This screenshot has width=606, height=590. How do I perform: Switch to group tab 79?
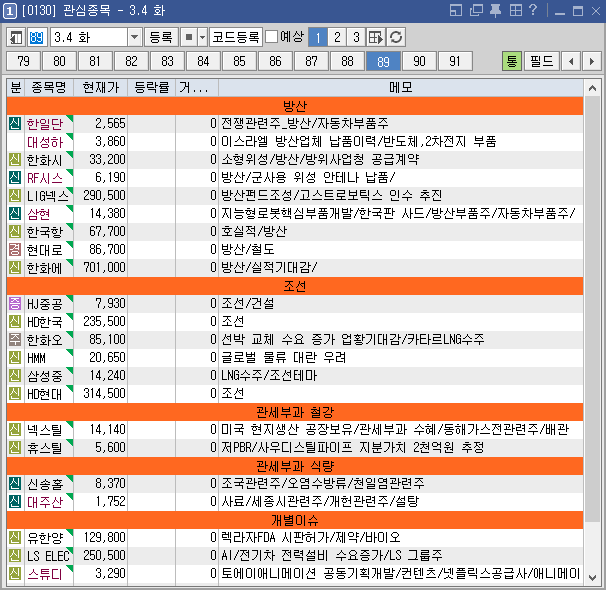(24, 61)
